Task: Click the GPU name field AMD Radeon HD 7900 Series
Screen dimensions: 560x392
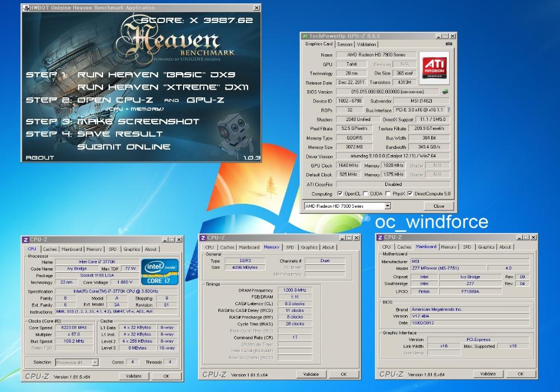Action: tap(376, 55)
